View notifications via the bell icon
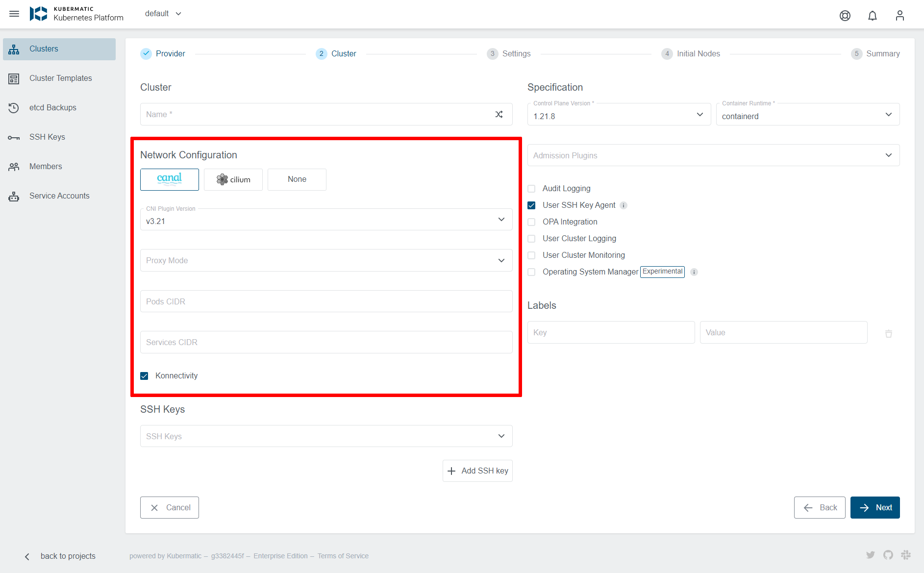924x573 pixels. 872,15
